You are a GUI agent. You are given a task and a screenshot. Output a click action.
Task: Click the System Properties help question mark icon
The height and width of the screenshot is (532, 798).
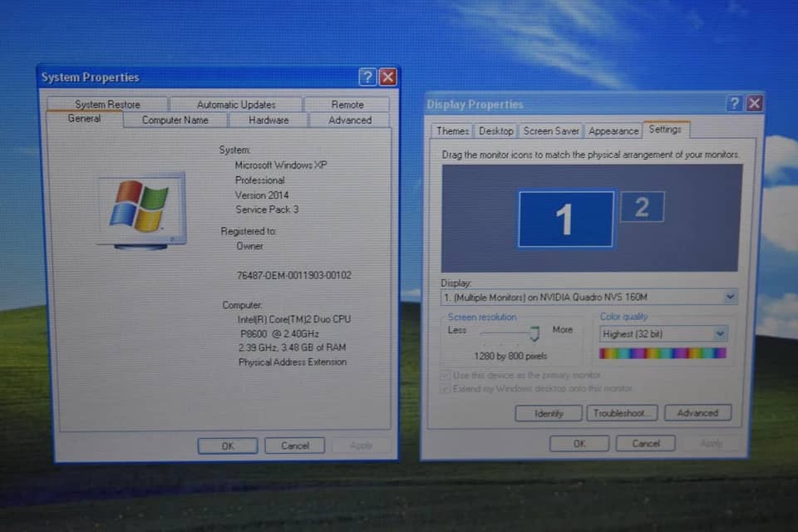tap(367, 76)
